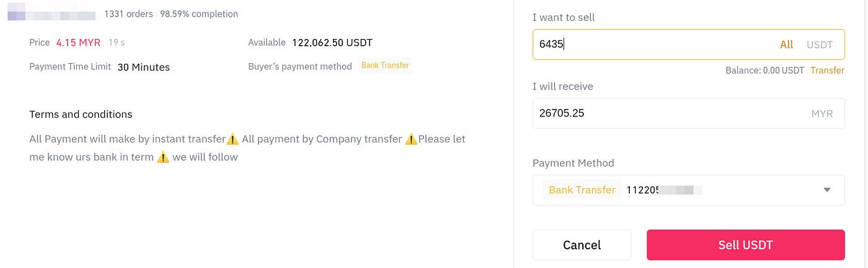The width and height of the screenshot is (868, 268).
Task: Cancel the sell order
Action: (582, 245)
